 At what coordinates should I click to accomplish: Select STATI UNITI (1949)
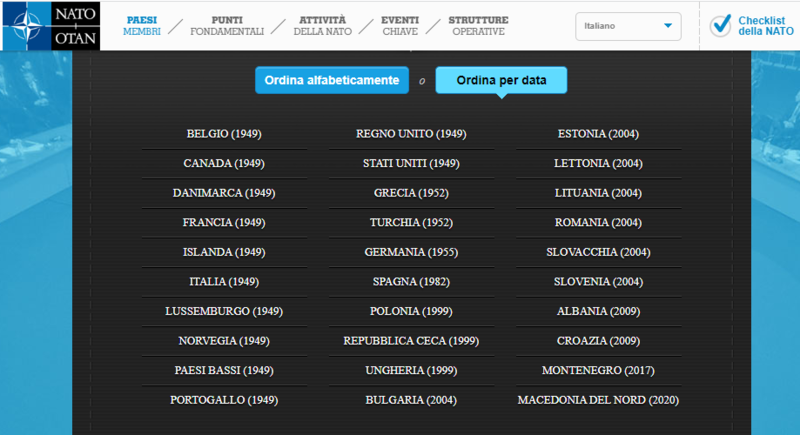click(x=411, y=163)
